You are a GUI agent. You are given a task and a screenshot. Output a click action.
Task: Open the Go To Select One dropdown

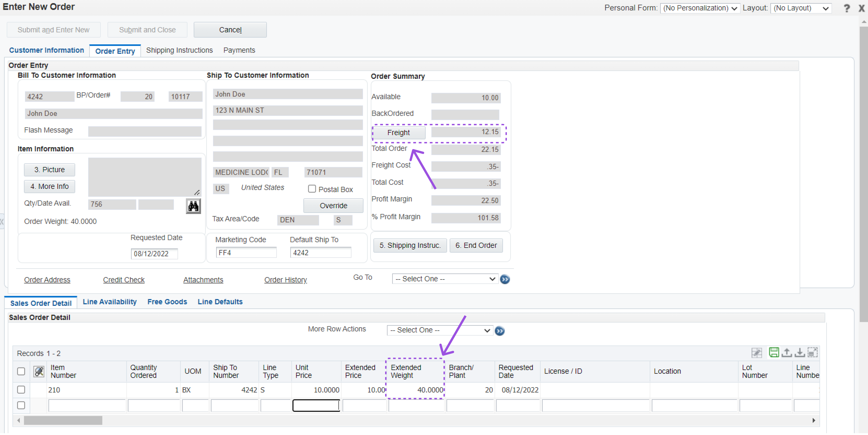click(445, 279)
